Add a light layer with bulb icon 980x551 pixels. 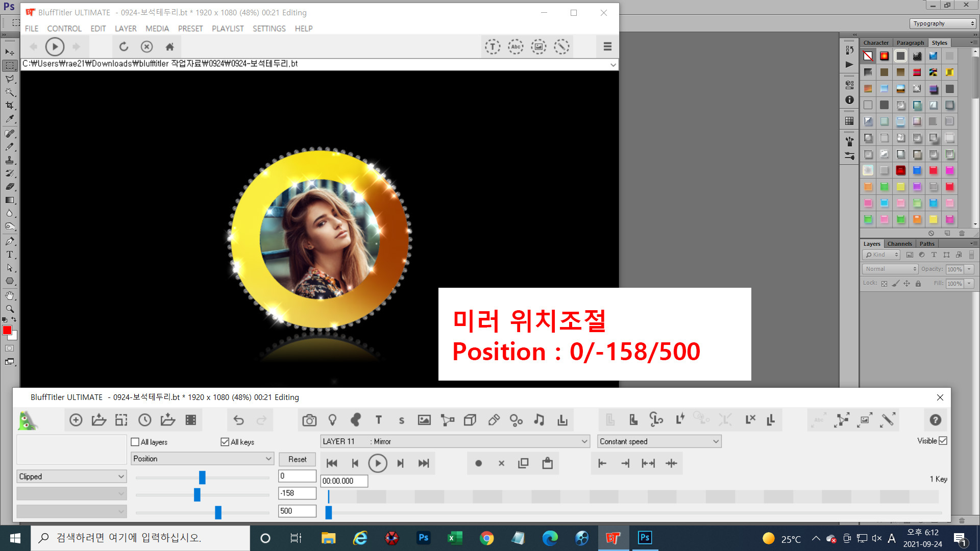(x=332, y=420)
